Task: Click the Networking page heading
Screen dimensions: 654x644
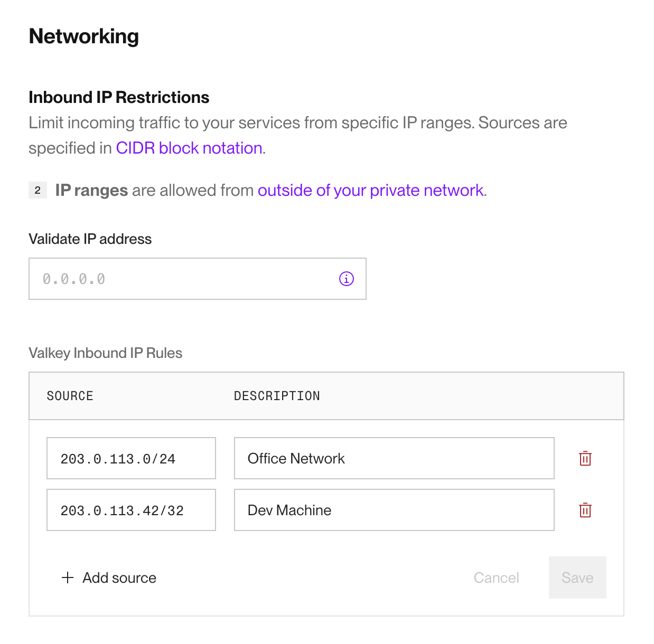Action: 83,36
